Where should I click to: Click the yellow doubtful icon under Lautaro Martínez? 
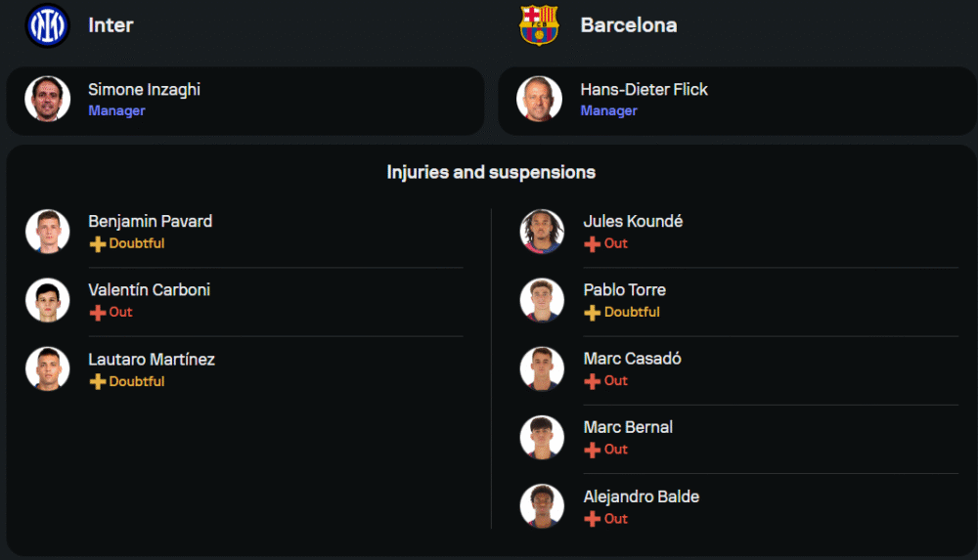97,382
